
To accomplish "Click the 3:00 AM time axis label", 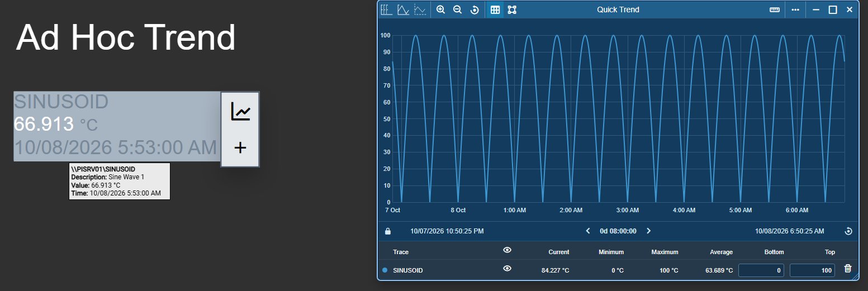I will coord(627,210).
